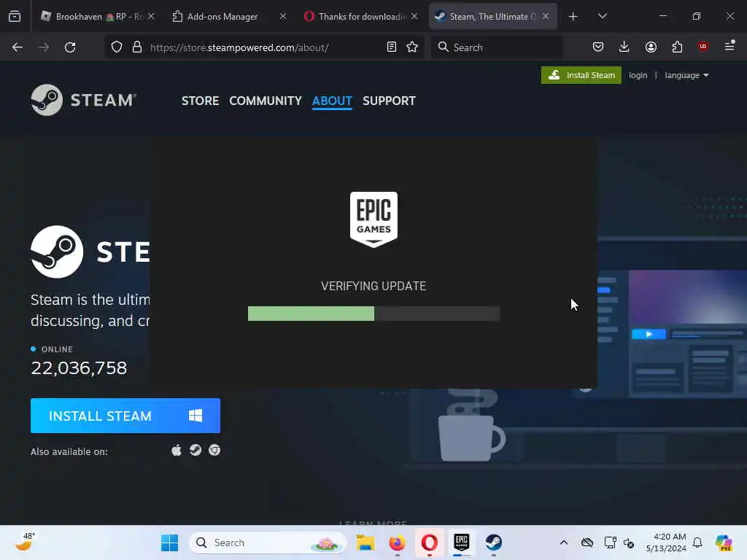Viewport: 747px width, 560px height.
Task: Open the Steam app from taskbar
Action: 494,542
